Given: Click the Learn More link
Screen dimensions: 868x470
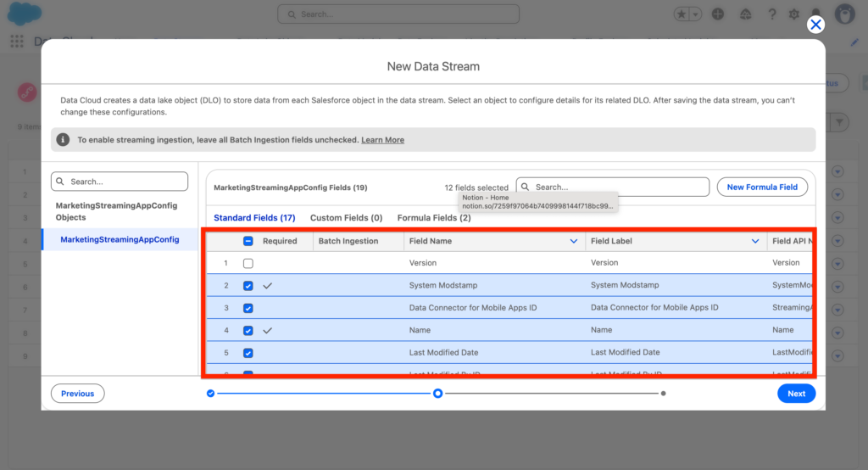Looking at the screenshot, I should 382,140.
